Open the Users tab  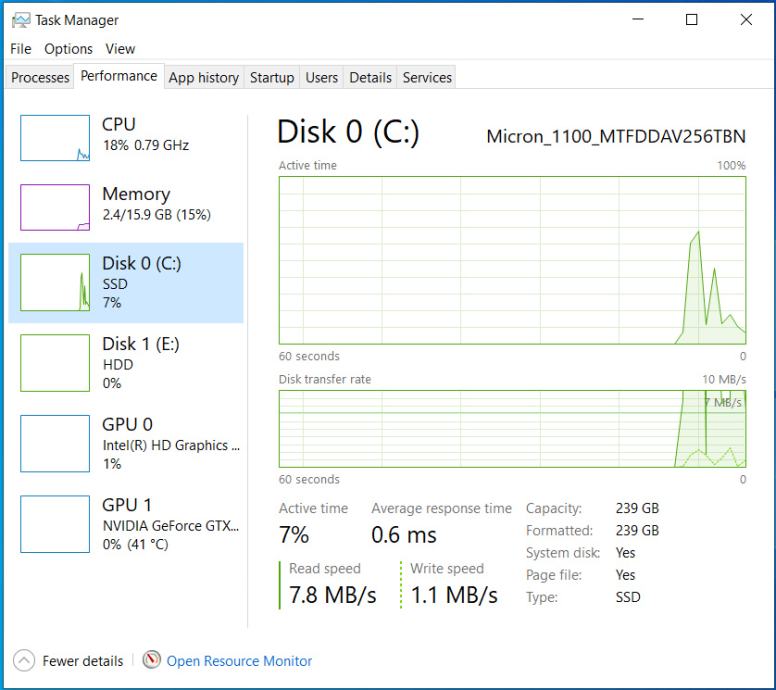point(322,78)
